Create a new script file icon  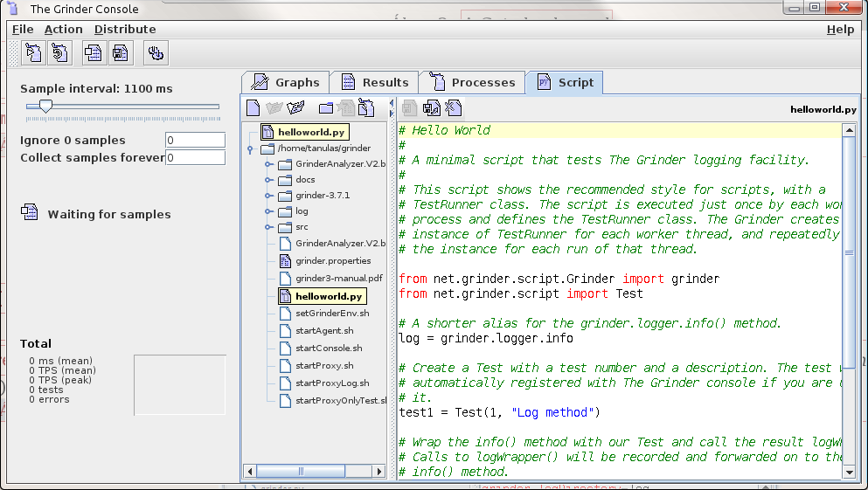tap(253, 107)
